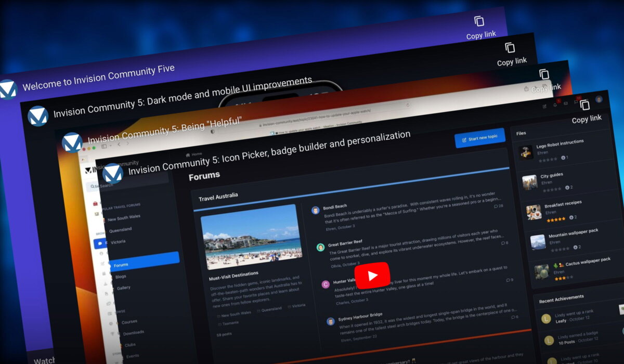The image size is (624, 364).
Task: Click the Bondi beach photo thumbnail
Action: point(252,237)
